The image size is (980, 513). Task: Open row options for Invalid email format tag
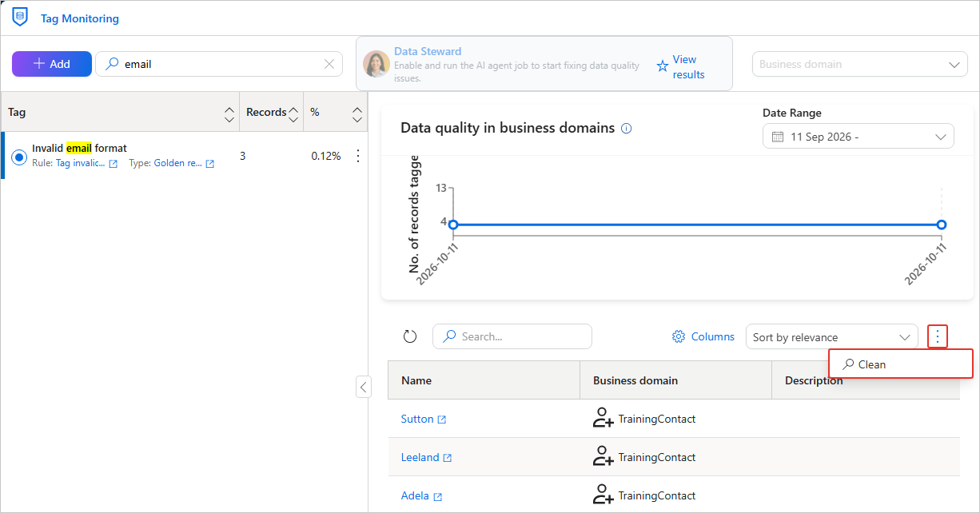click(x=358, y=156)
